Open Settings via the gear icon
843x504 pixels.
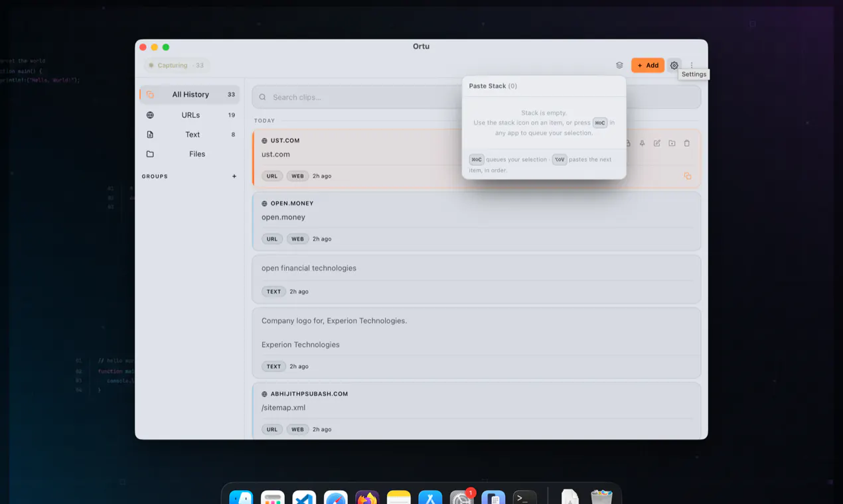coord(674,65)
